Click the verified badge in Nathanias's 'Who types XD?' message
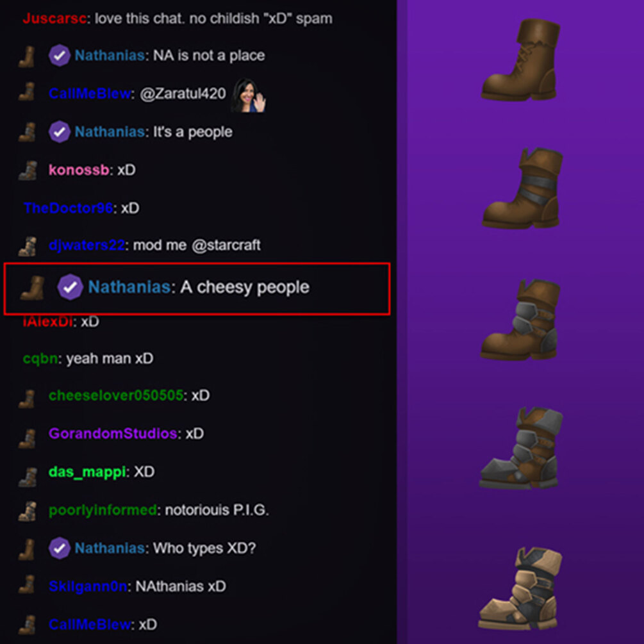 pos(59,548)
